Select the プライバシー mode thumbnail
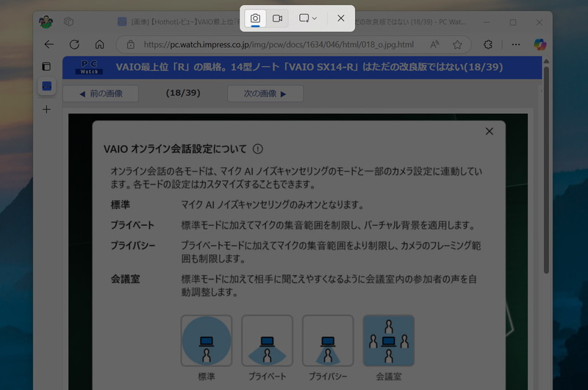Viewport: 588px width, 390px height. click(328, 341)
